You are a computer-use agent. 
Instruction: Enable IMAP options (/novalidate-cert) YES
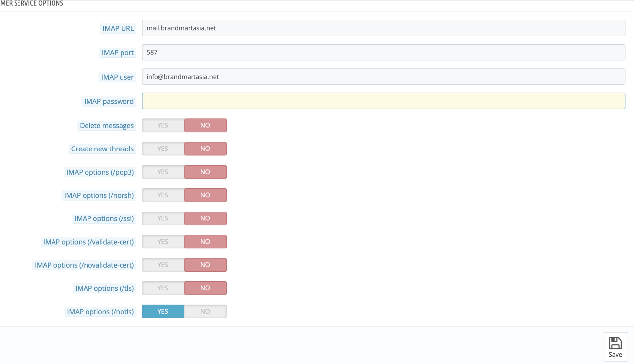point(163,265)
